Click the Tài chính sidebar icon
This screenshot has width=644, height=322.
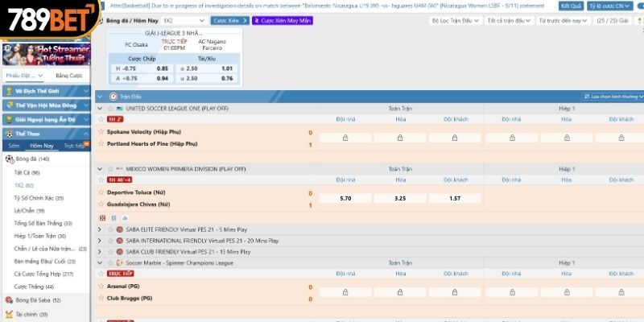(9, 314)
